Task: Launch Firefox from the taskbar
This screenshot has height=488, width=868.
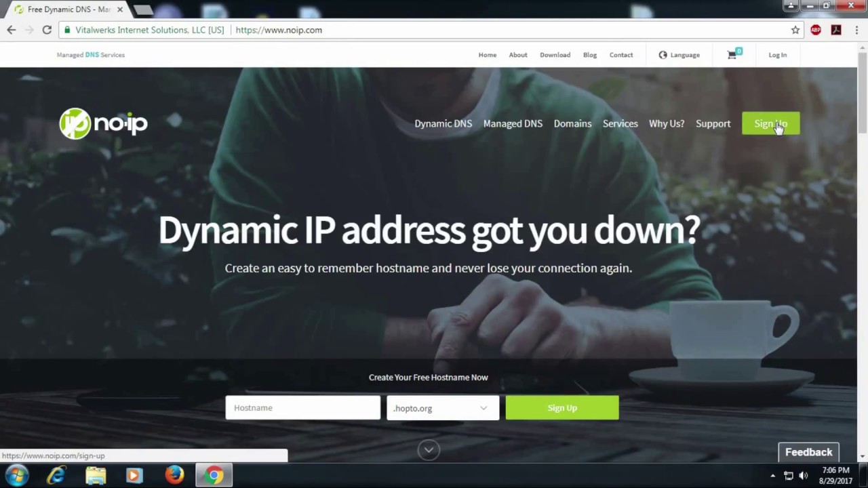Action: tap(174, 476)
